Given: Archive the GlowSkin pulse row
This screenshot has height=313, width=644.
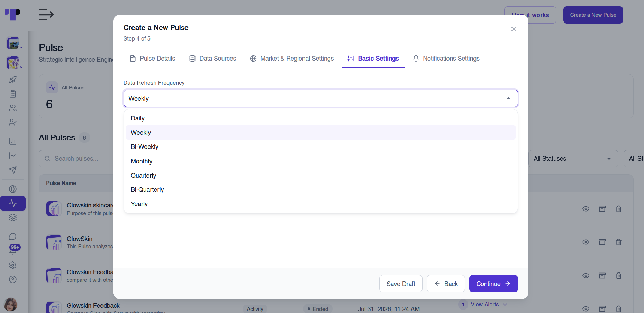Looking at the screenshot, I should [602, 242].
